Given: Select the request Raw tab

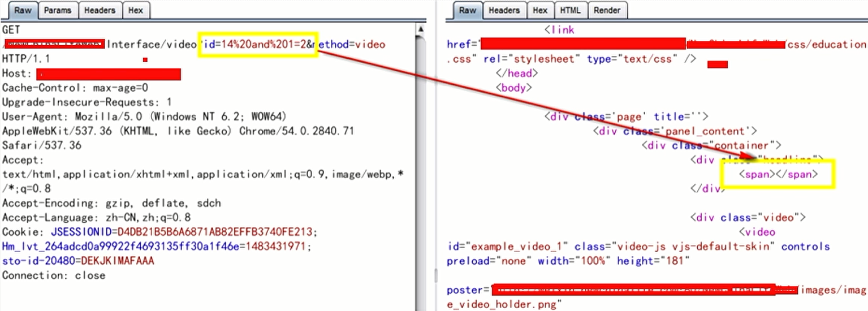Looking at the screenshot, I should (22, 10).
